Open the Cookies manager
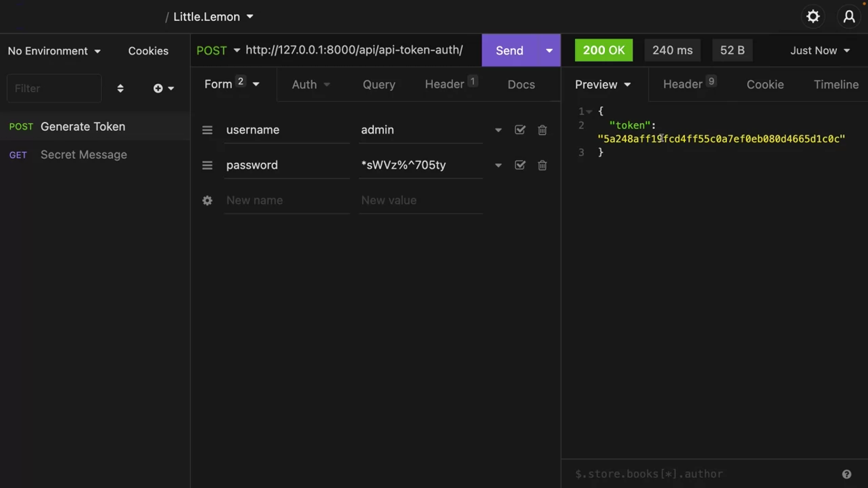The image size is (868, 488). click(x=148, y=51)
